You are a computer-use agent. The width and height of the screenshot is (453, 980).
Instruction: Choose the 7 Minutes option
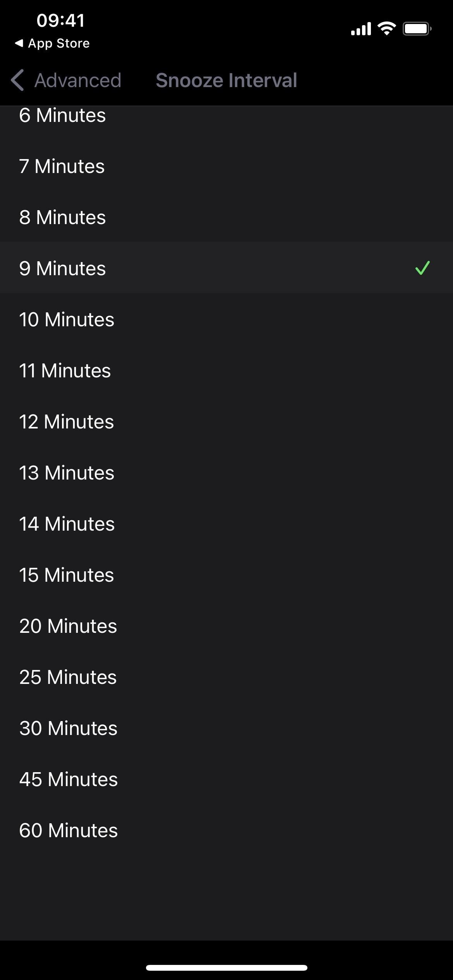226,166
